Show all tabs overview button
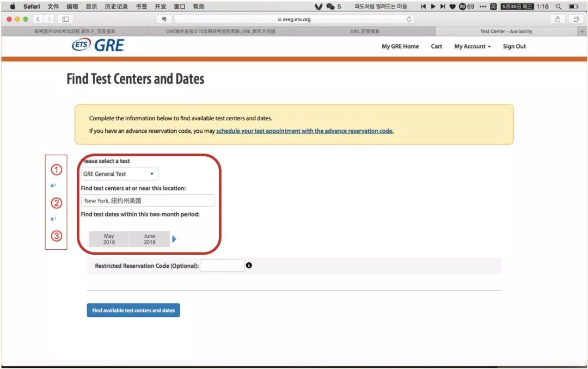588x369 pixels. [x=576, y=19]
